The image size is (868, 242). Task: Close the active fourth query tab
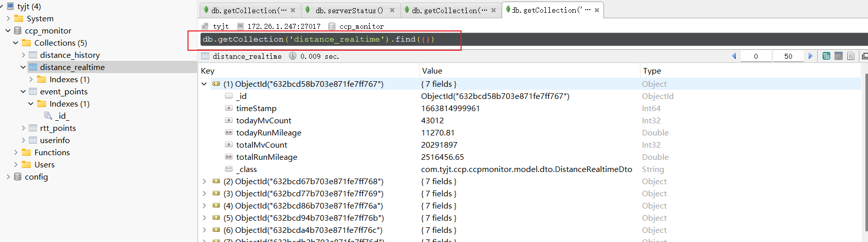point(597,10)
